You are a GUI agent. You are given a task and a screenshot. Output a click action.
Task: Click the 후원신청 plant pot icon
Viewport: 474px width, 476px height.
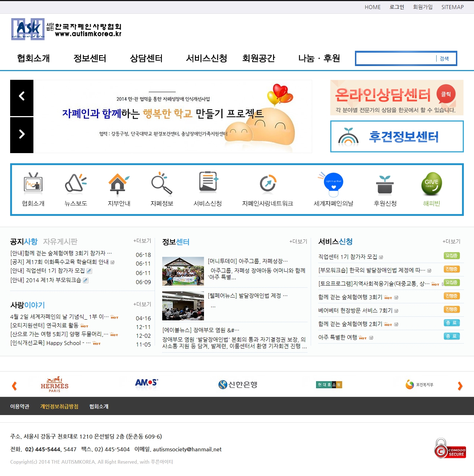point(385,184)
